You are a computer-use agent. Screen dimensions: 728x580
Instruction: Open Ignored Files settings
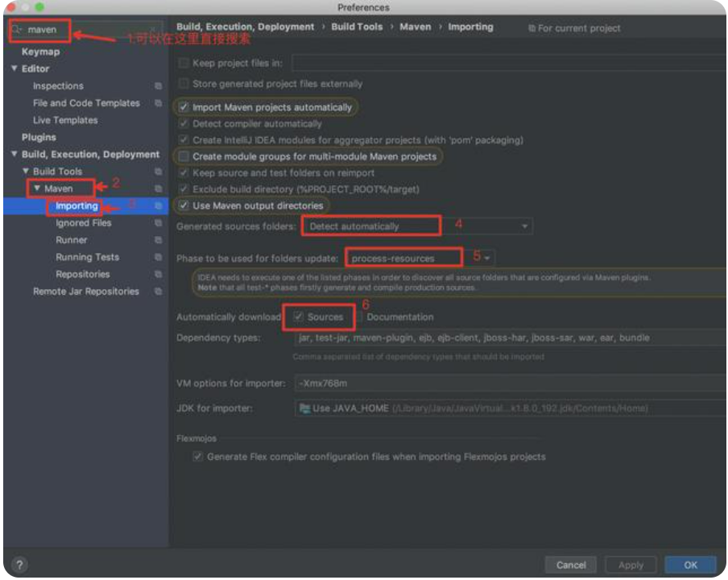click(84, 223)
